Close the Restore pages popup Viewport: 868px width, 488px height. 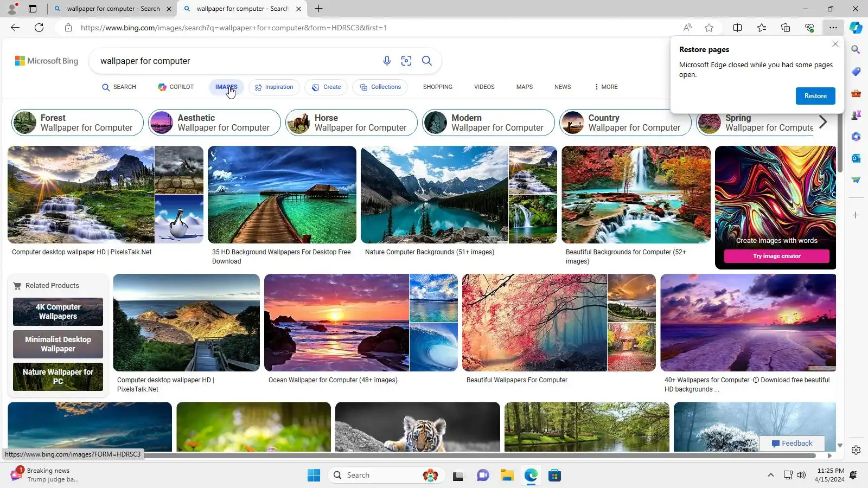[835, 44]
